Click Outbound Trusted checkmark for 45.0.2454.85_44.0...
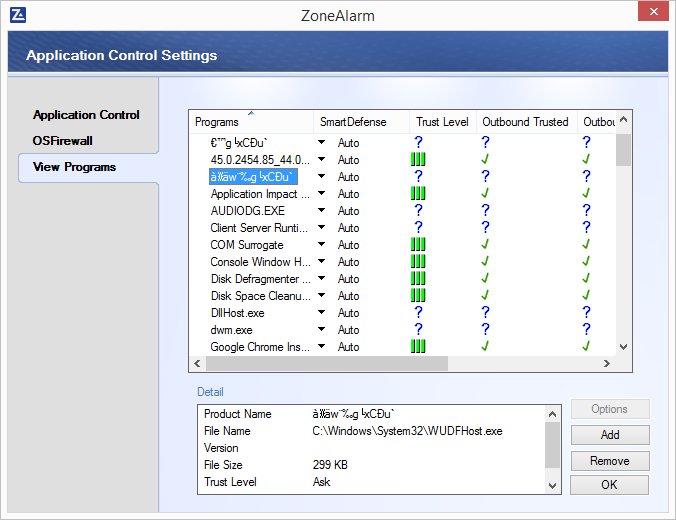The height and width of the screenshot is (520, 676). (x=485, y=159)
